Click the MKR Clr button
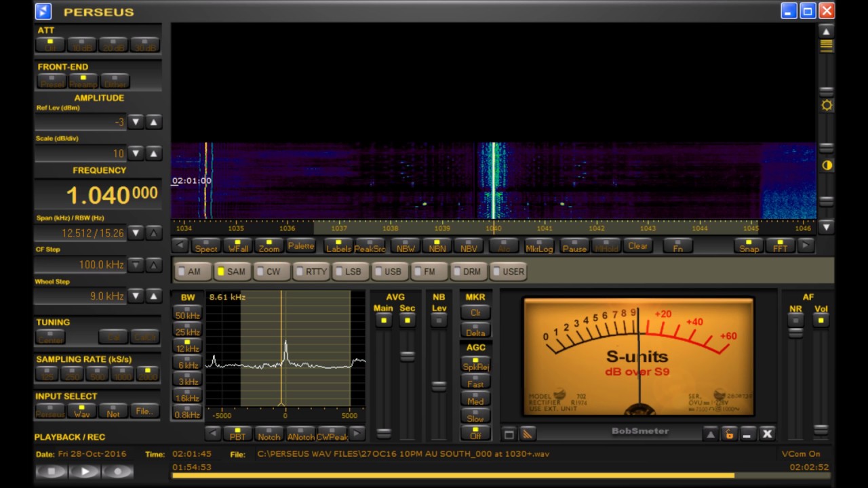This screenshot has width=868, height=488. click(475, 312)
